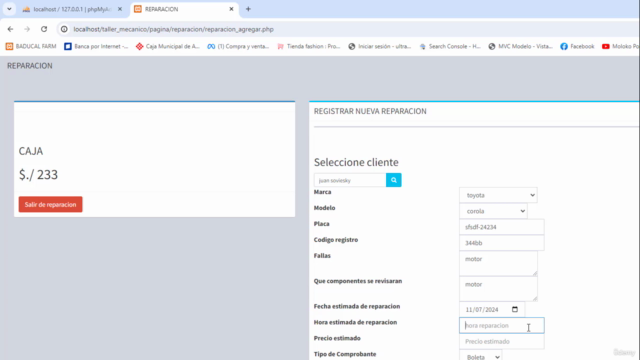Reload the page with refresh icon

pyautogui.click(x=44, y=29)
